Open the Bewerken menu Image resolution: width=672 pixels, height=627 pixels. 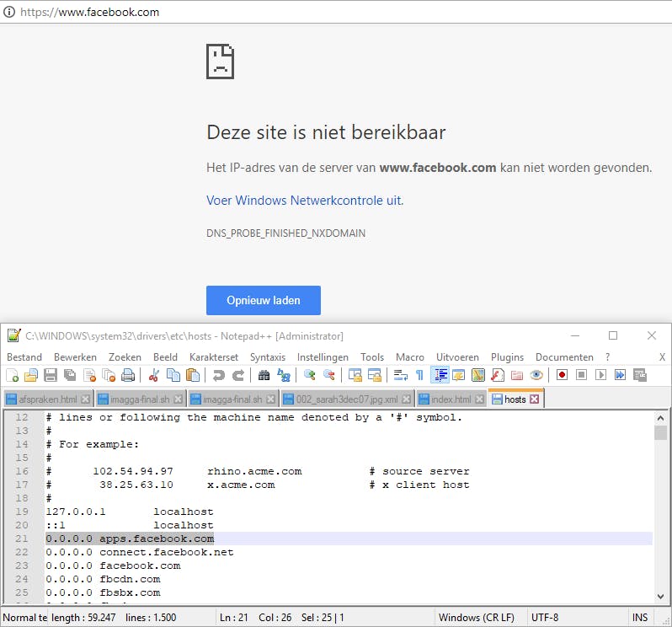point(75,357)
